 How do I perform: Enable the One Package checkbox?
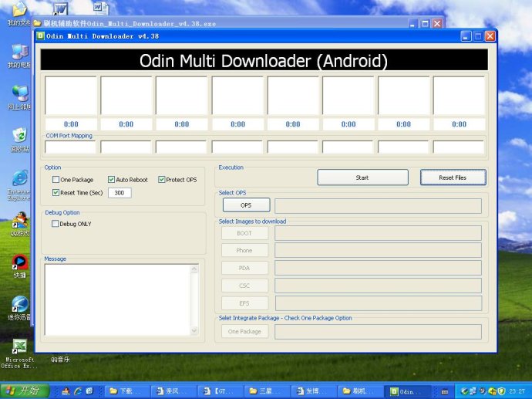(56, 180)
